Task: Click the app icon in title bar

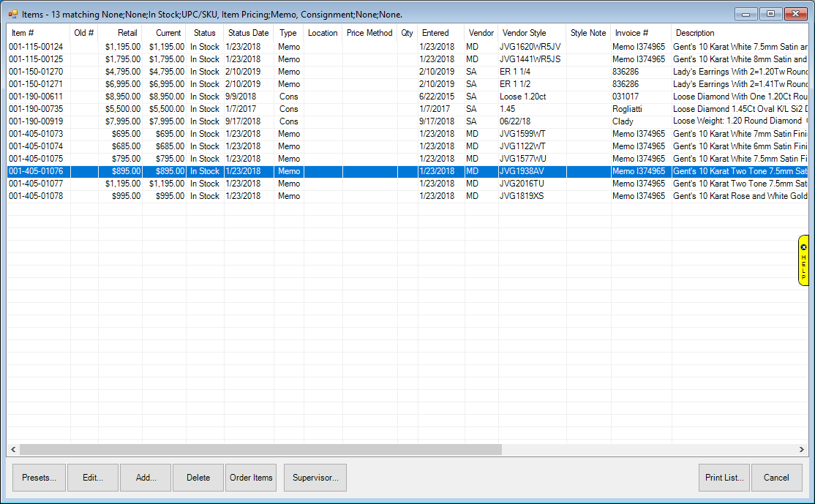Action: coord(12,13)
